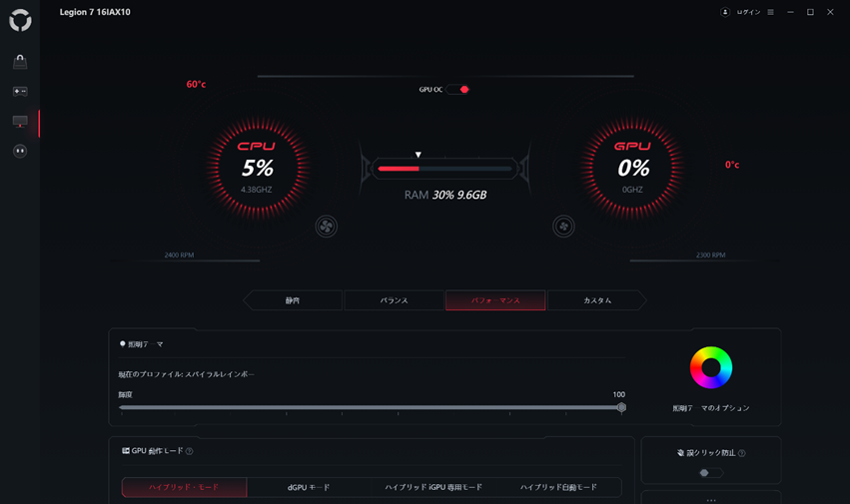
Task: Choose ハイブリッド iGPU 専用モード
Action: point(433,487)
